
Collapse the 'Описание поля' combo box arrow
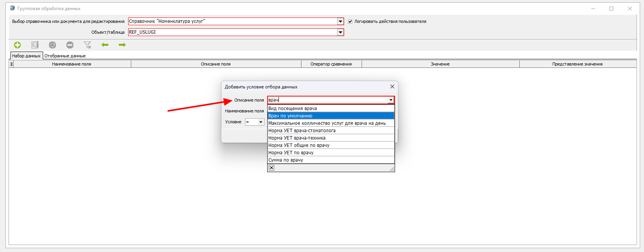(x=391, y=100)
